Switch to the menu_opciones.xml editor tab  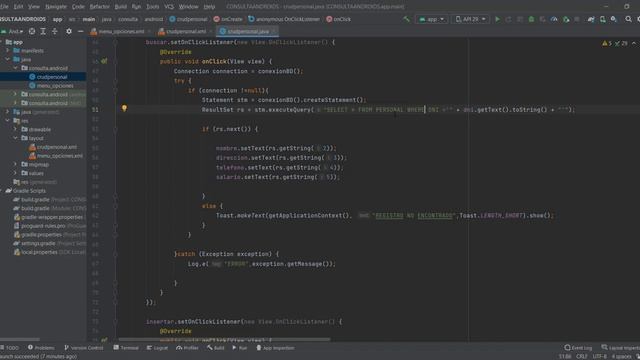click(x=120, y=31)
